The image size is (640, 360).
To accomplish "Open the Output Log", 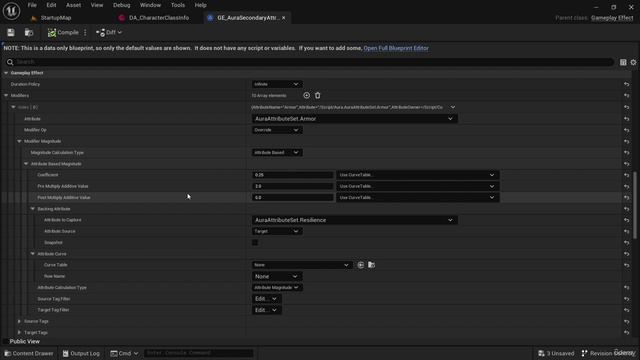I will click(81, 353).
